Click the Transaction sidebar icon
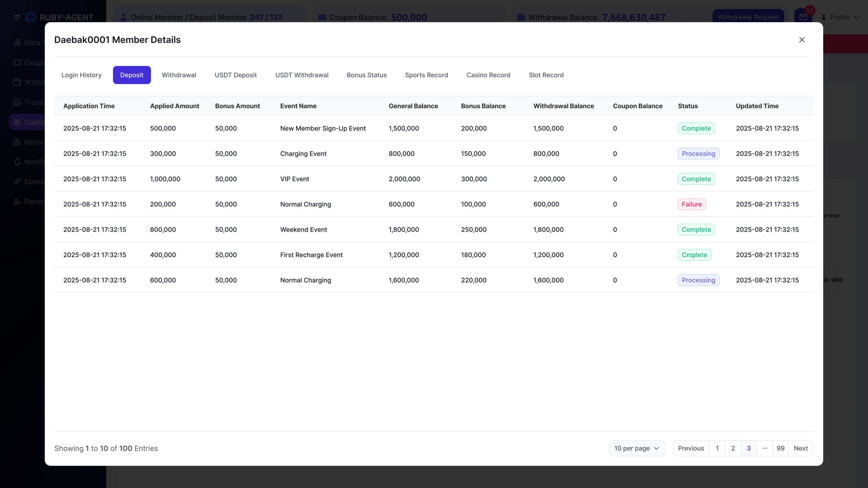Image resolution: width=868 pixels, height=488 pixels. [x=17, y=102]
